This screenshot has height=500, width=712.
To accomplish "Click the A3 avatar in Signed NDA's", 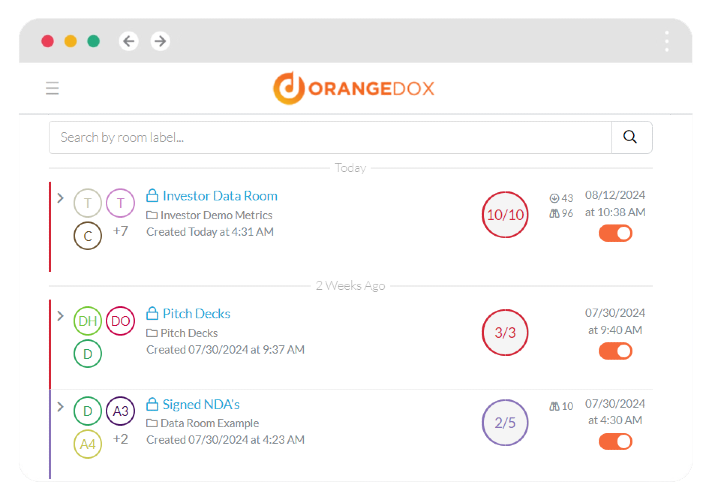I will click(x=120, y=411).
